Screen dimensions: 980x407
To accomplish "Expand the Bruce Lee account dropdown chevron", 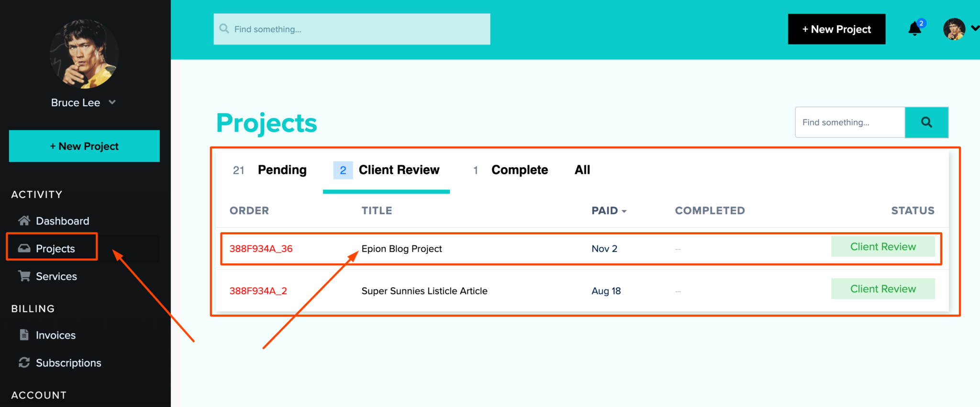I will click(112, 102).
